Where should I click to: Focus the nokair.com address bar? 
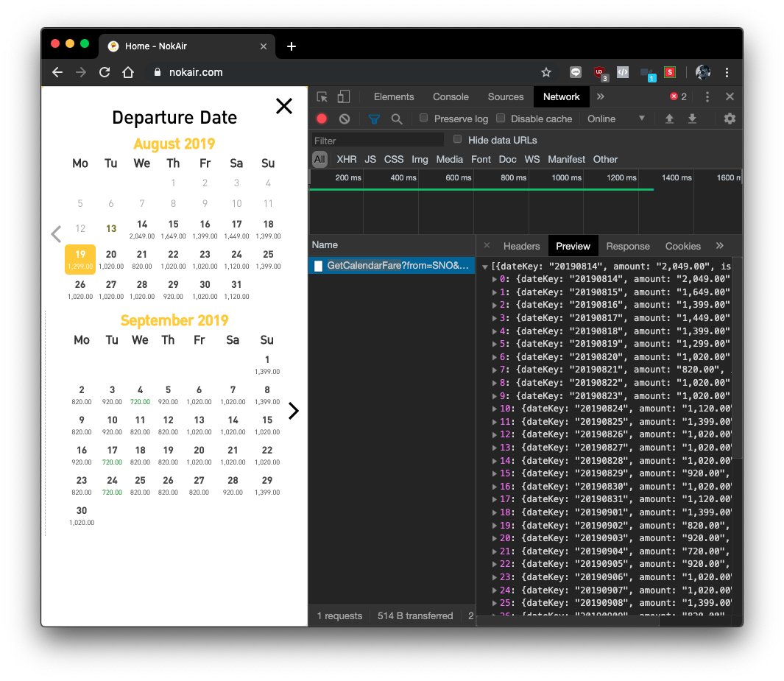click(340, 72)
